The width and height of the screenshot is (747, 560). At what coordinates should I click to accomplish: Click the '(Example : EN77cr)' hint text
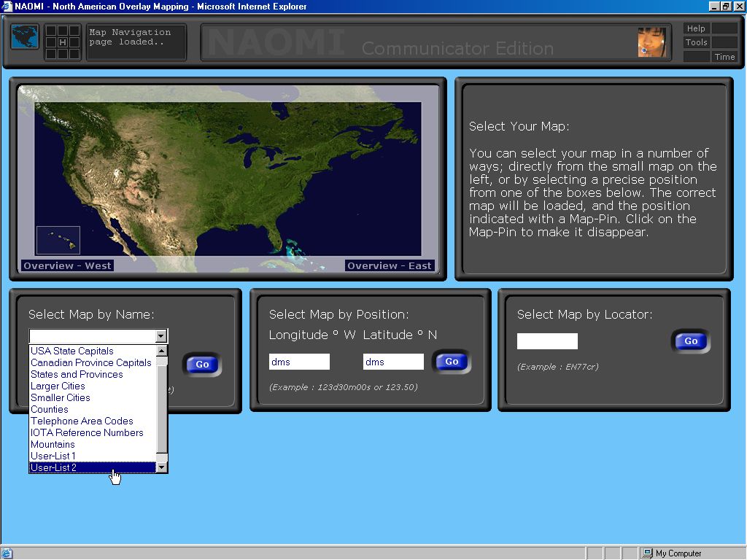tap(558, 367)
